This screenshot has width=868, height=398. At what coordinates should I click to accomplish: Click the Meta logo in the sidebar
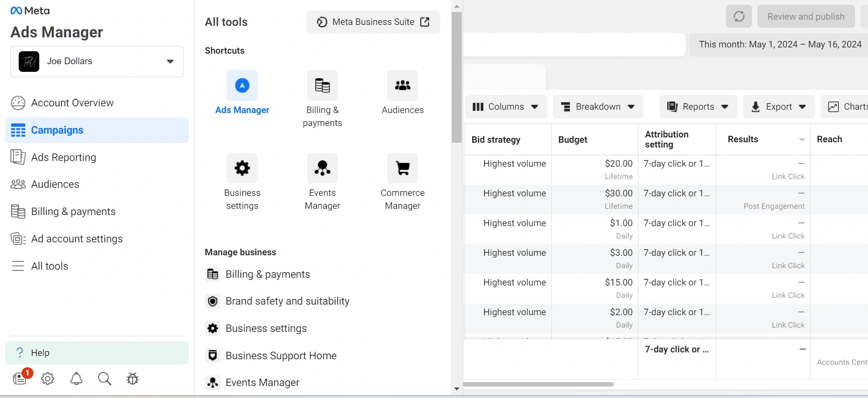30,11
